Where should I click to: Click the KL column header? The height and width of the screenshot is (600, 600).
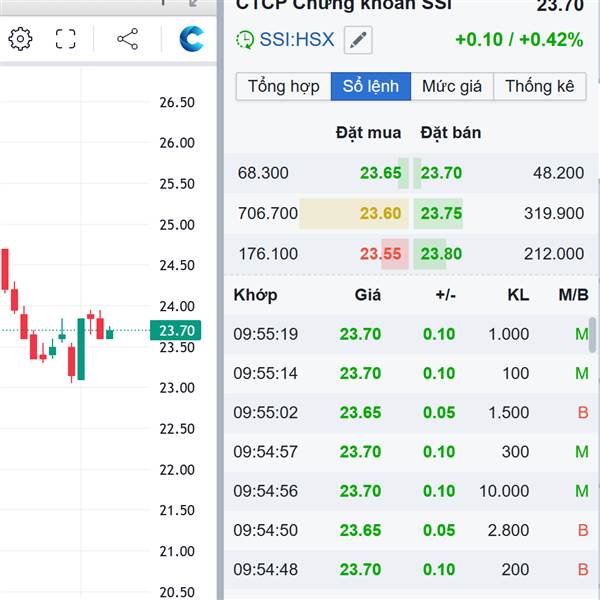[x=518, y=295]
